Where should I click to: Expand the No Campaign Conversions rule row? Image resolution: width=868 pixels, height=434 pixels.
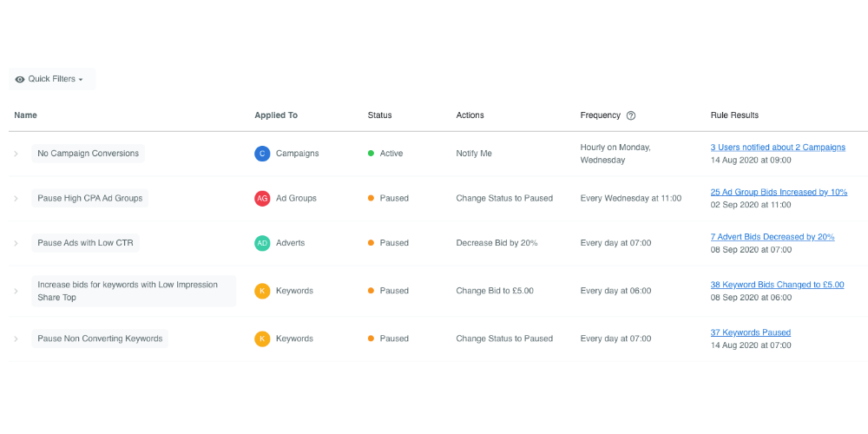16,154
